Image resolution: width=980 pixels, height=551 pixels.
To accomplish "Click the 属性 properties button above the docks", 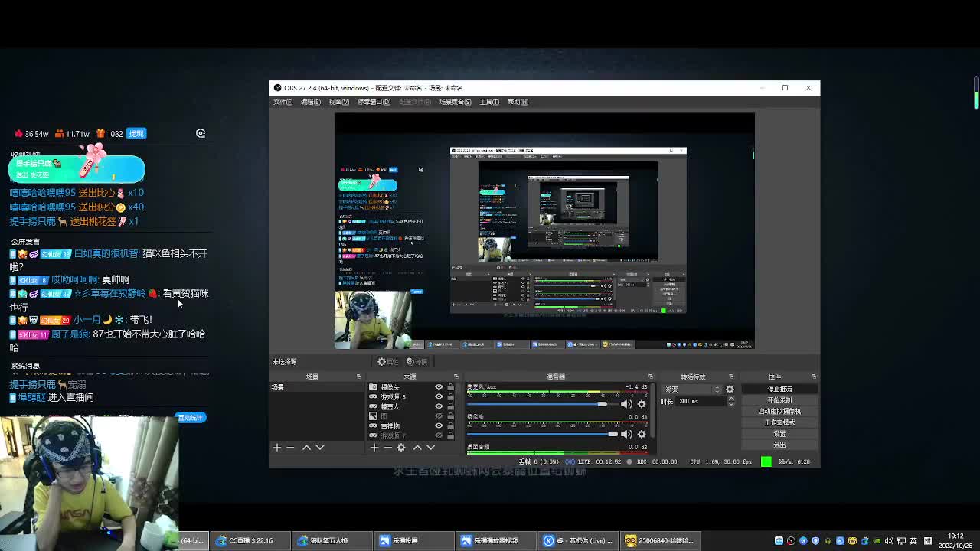I will [x=389, y=361].
